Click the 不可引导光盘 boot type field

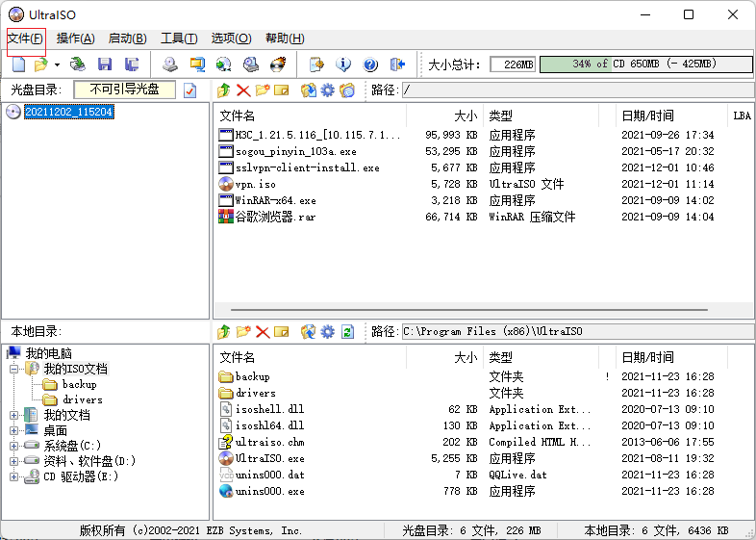point(124,90)
